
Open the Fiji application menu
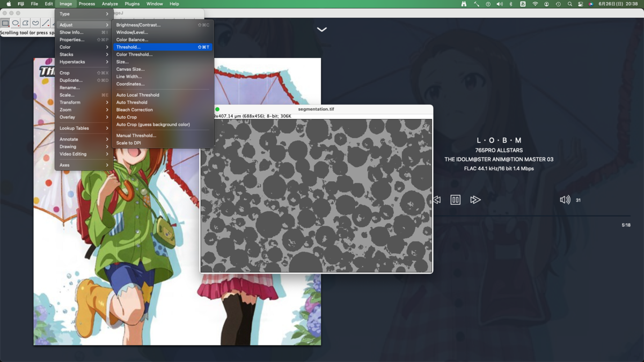(x=21, y=4)
